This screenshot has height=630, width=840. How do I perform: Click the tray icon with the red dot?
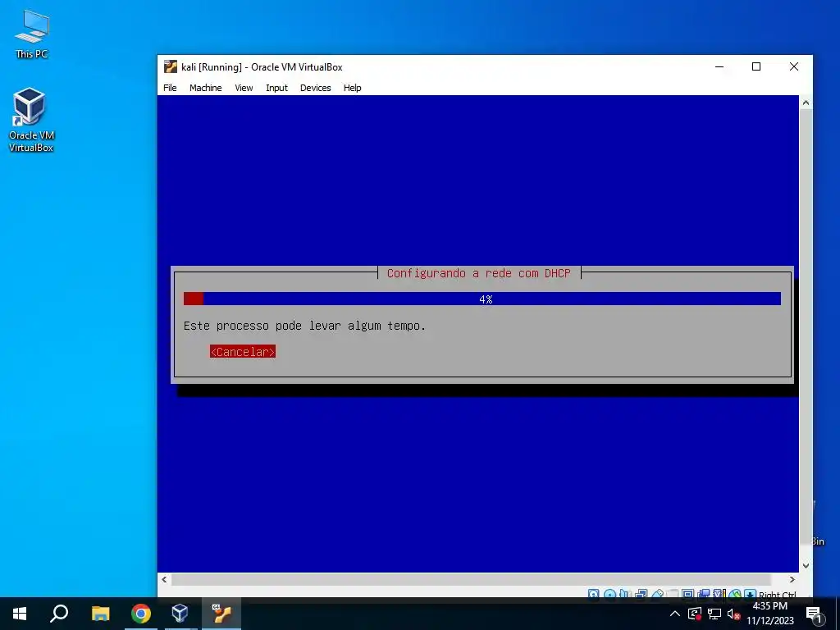695,614
